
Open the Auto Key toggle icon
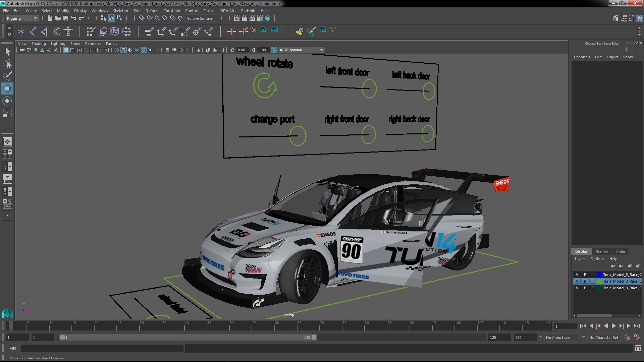(x=627, y=338)
